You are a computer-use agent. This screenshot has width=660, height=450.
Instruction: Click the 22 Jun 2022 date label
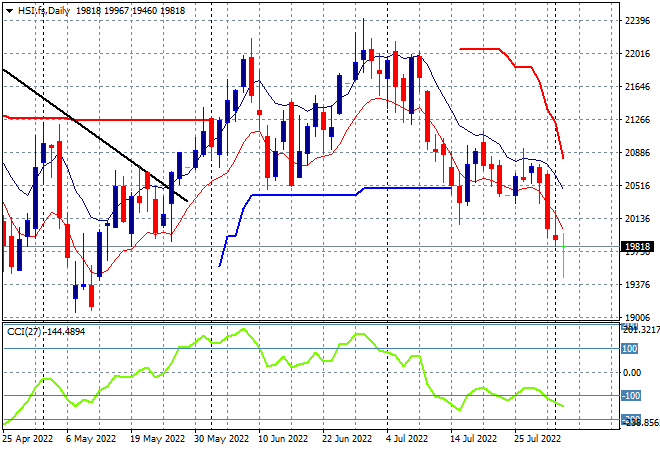[347, 439]
